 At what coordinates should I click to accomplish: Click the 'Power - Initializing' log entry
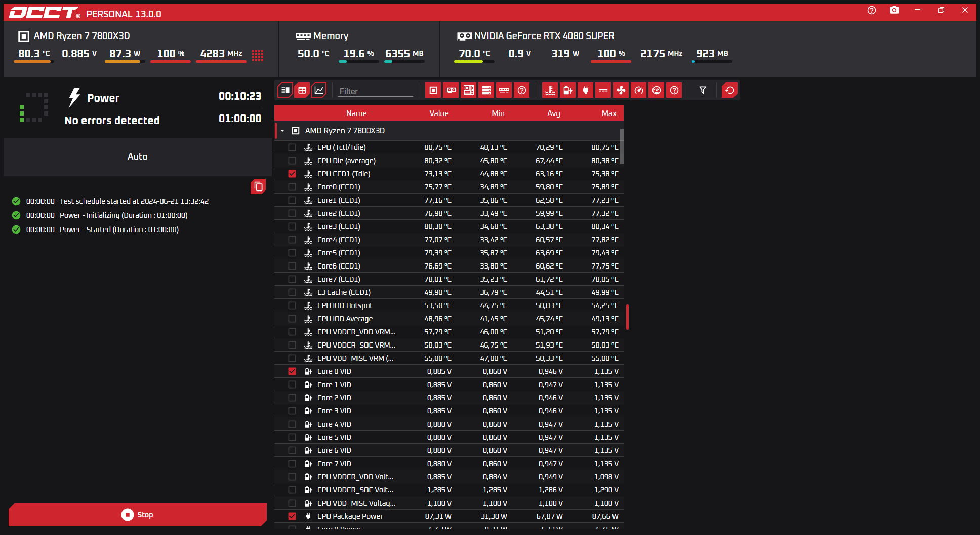coord(124,215)
